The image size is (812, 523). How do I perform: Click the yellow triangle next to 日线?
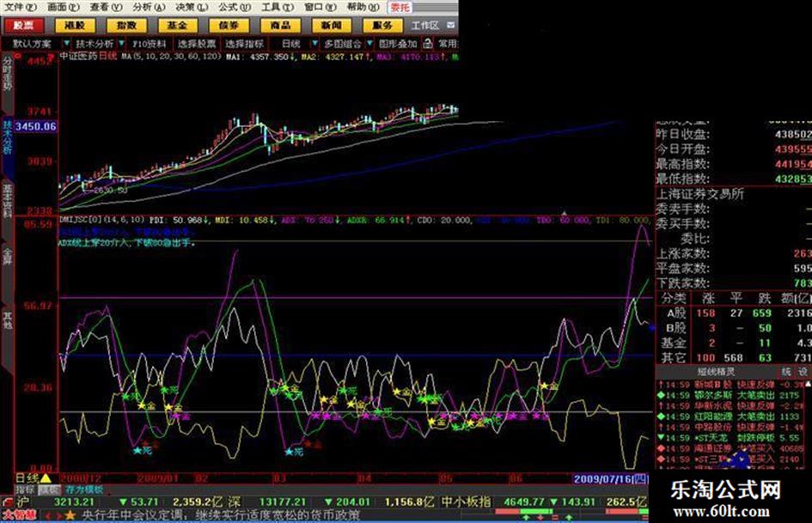(x=46, y=478)
